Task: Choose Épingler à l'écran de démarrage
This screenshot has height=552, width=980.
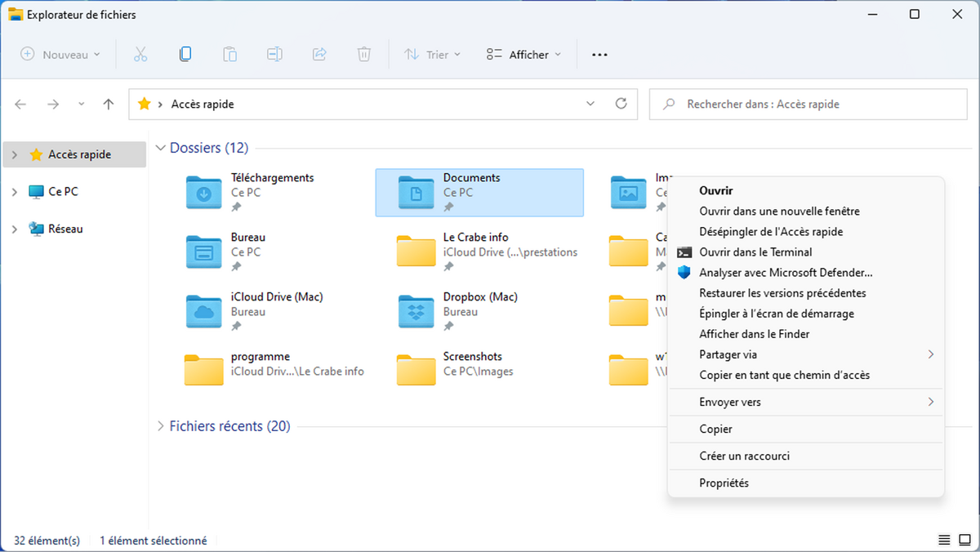Action: click(x=806, y=314)
